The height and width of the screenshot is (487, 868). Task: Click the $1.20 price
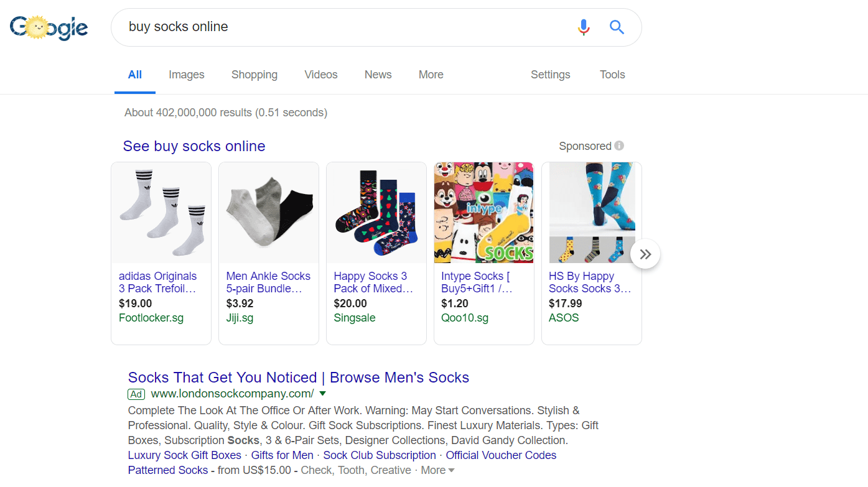[455, 304]
